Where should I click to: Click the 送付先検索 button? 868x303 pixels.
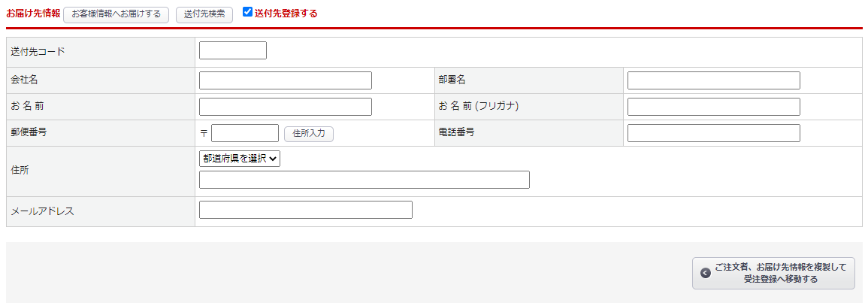pyautogui.click(x=204, y=14)
